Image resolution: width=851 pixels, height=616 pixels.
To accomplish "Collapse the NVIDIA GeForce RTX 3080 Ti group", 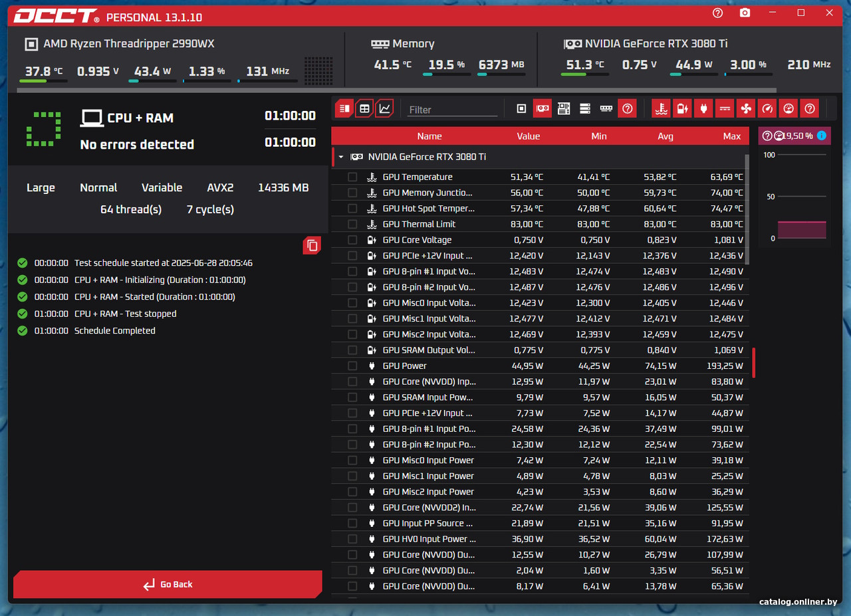I will coord(341,157).
